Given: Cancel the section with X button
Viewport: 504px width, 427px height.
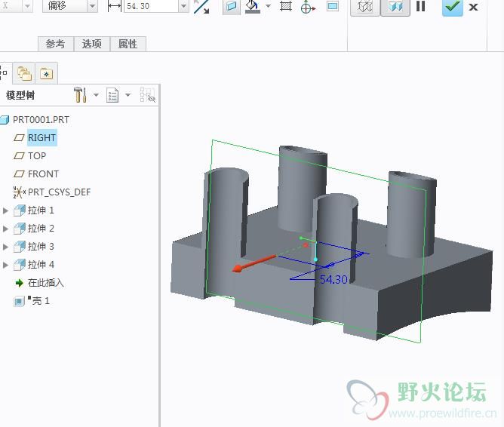Looking at the screenshot, I should (473, 7).
